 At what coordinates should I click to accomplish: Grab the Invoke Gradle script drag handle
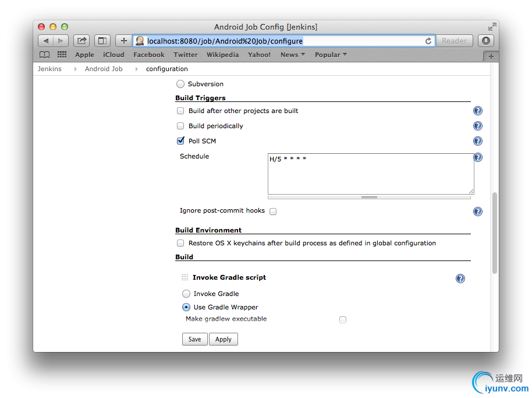pos(185,277)
